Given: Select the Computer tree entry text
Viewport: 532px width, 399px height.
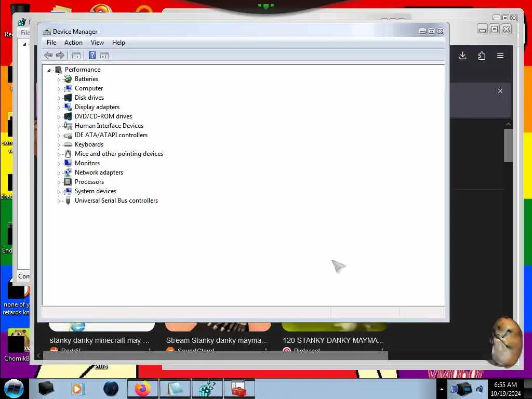Looking at the screenshot, I should [88, 88].
